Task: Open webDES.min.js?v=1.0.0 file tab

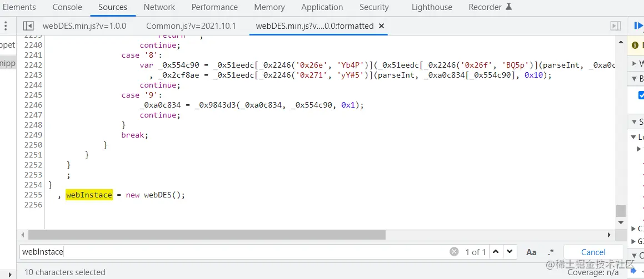Action: pos(84,26)
